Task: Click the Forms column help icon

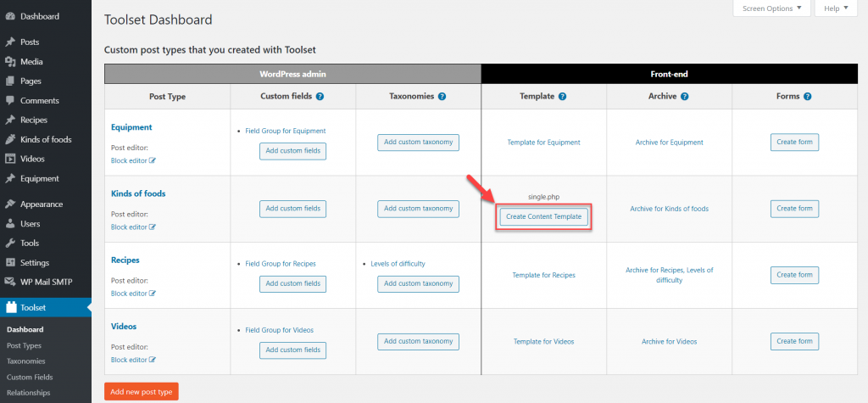Action: click(808, 97)
